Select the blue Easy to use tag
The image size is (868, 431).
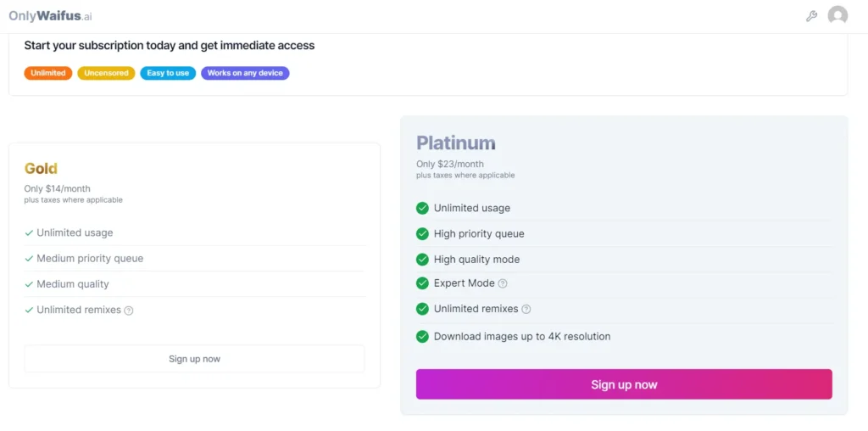click(168, 73)
